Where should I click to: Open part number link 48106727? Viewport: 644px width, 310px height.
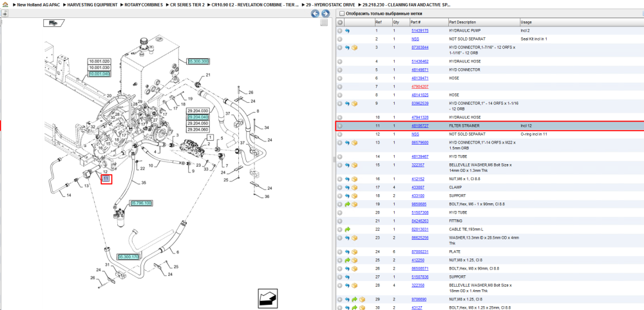click(x=420, y=126)
